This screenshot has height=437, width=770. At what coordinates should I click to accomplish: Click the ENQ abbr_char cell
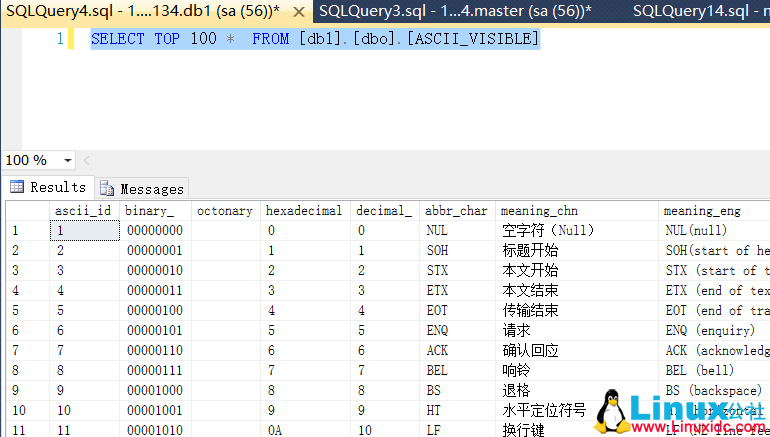coord(457,330)
